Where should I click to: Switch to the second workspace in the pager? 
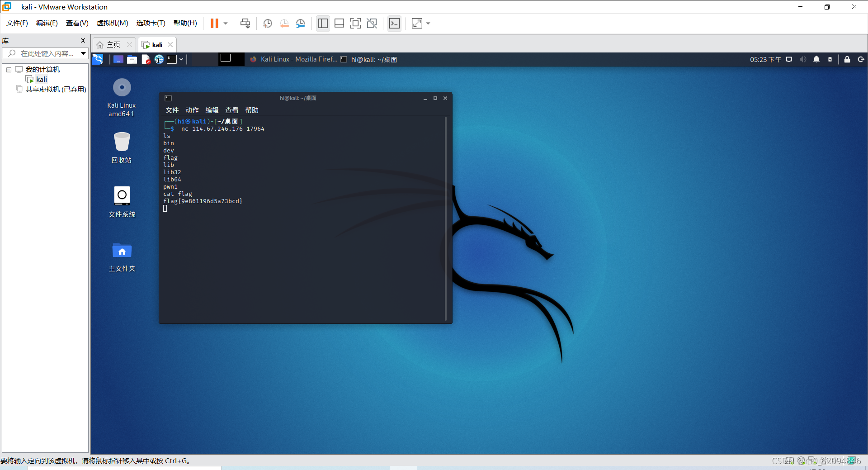click(231, 59)
